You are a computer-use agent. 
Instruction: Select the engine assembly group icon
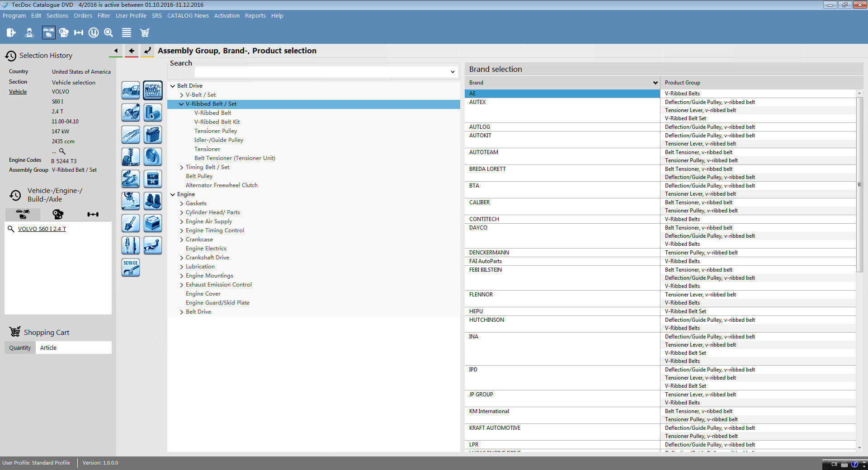pyautogui.click(x=153, y=90)
